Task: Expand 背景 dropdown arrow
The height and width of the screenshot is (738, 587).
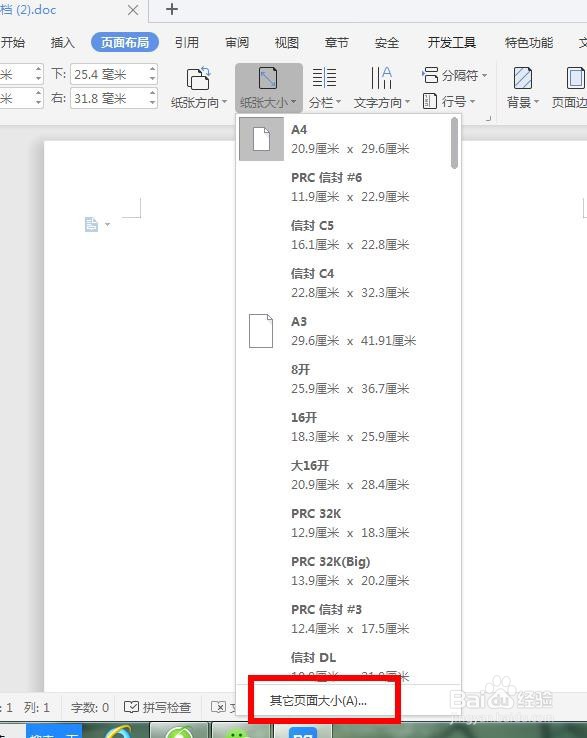Action: (x=536, y=102)
